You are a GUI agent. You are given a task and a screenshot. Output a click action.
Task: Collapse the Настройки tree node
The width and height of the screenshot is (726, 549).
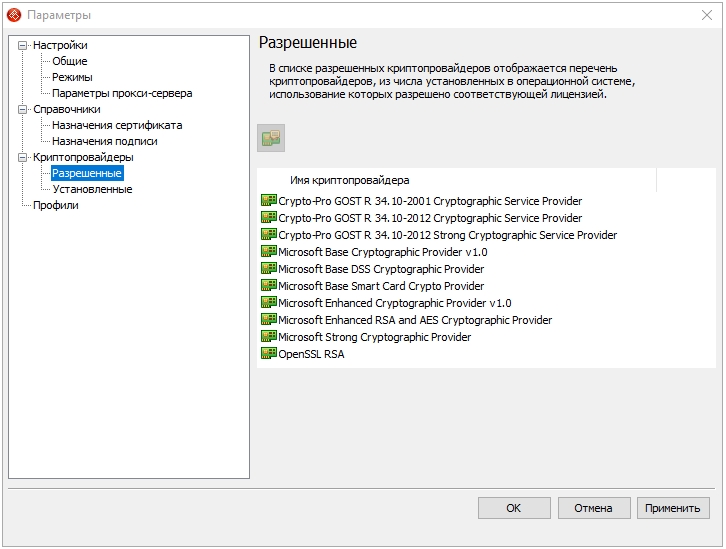coord(22,45)
